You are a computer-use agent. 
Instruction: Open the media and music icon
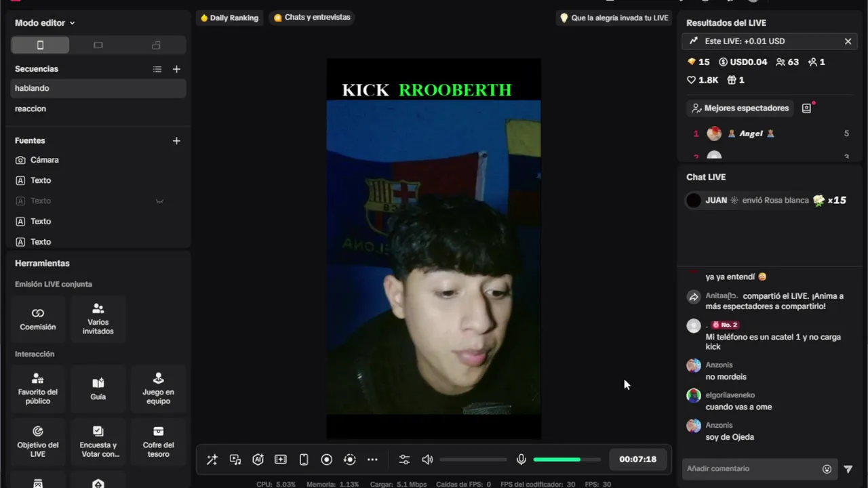(x=235, y=460)
